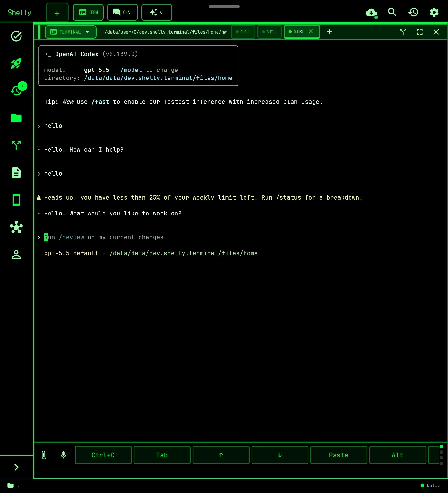Open the TERMINAL dropdown selector
The image size is (448, 493).
[x=71, y=32]
